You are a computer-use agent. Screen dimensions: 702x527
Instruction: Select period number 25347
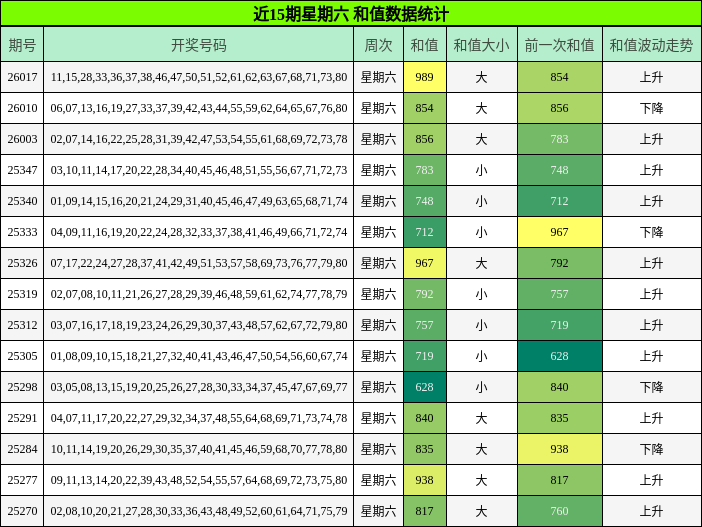22,170
